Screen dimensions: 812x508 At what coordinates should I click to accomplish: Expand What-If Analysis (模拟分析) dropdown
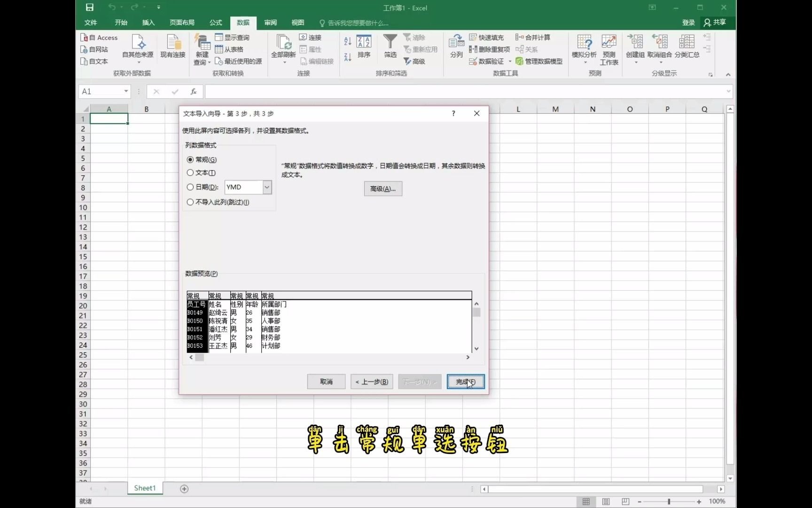(585, 63)
